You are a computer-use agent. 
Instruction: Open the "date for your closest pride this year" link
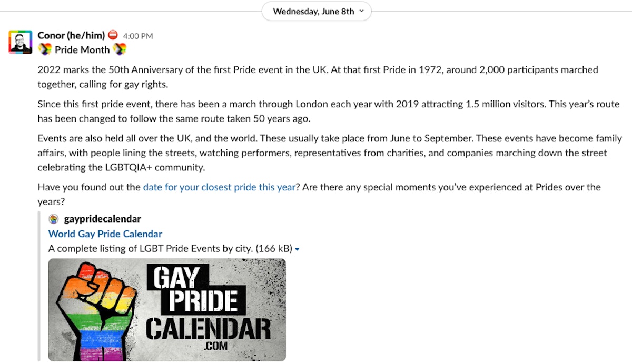tap(219, 187)
